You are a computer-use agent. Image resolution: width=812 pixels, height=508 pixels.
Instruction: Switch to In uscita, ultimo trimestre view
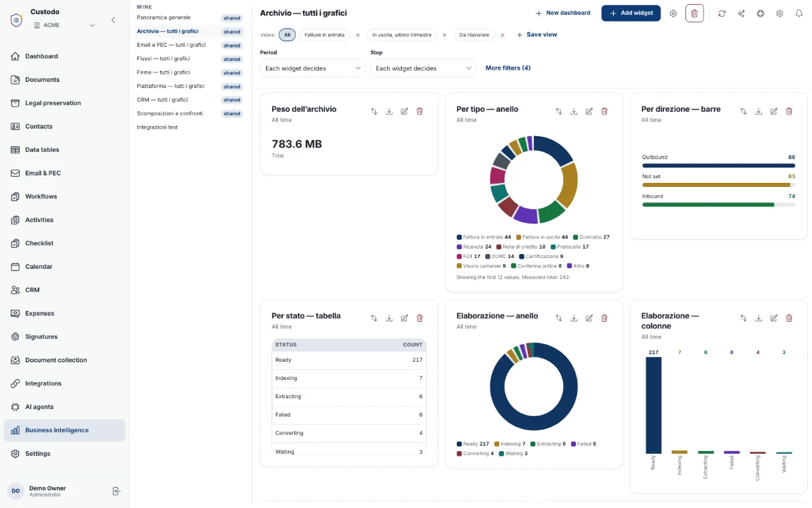(x=401, y=35)
